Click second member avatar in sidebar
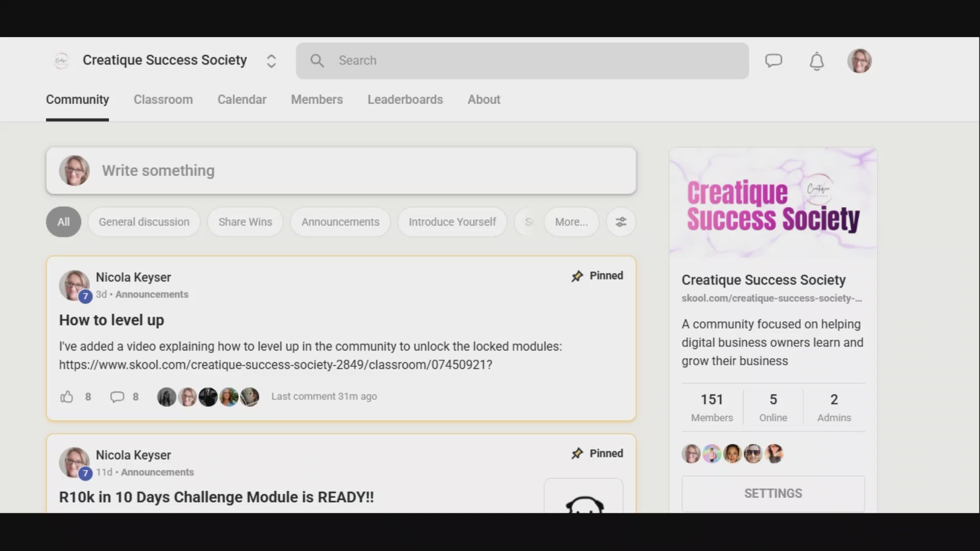The width and height of the screenshot is (980, 551). pyautogui.click(x=712, y=454)
